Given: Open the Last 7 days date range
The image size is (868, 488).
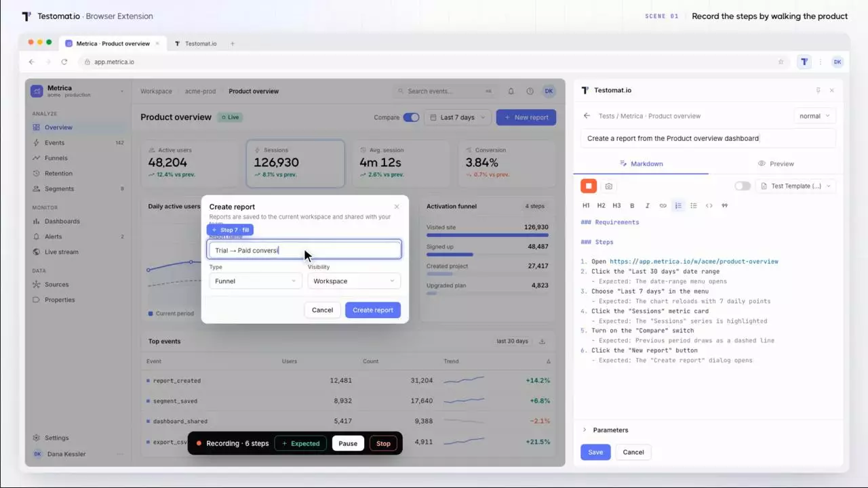Looking at the screenshot, I should [457, 117].
